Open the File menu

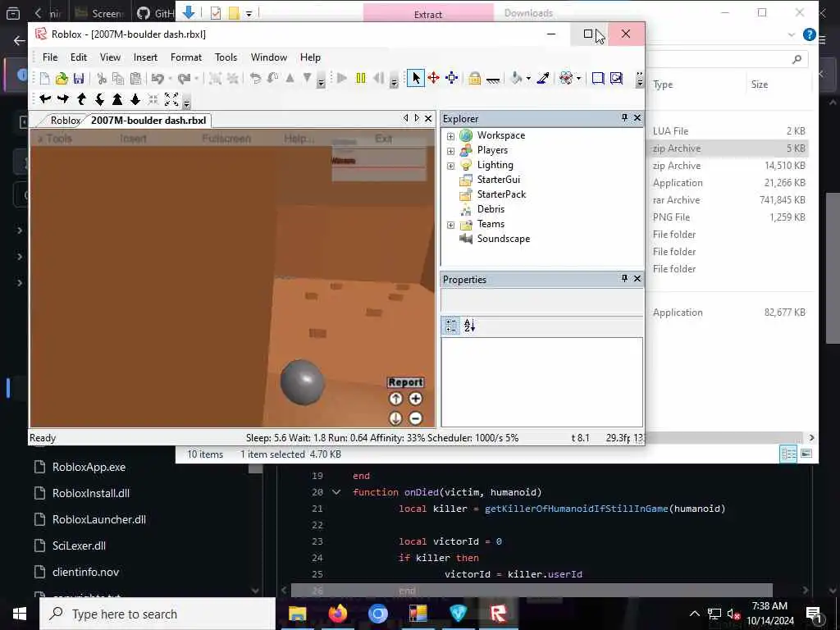(x=50, y=57)
